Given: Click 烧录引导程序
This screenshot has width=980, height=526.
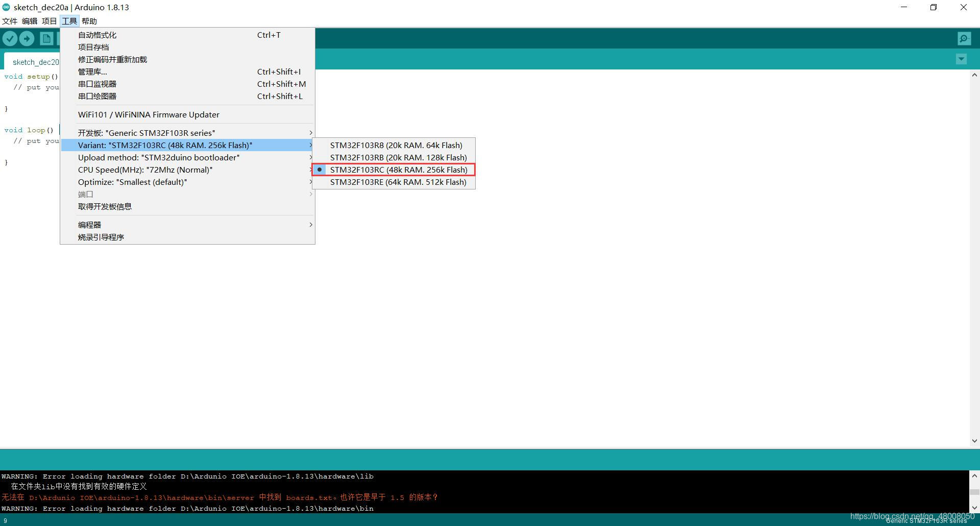Looking at the screenshot, I should pyautogui.click(x=187, y=237).
